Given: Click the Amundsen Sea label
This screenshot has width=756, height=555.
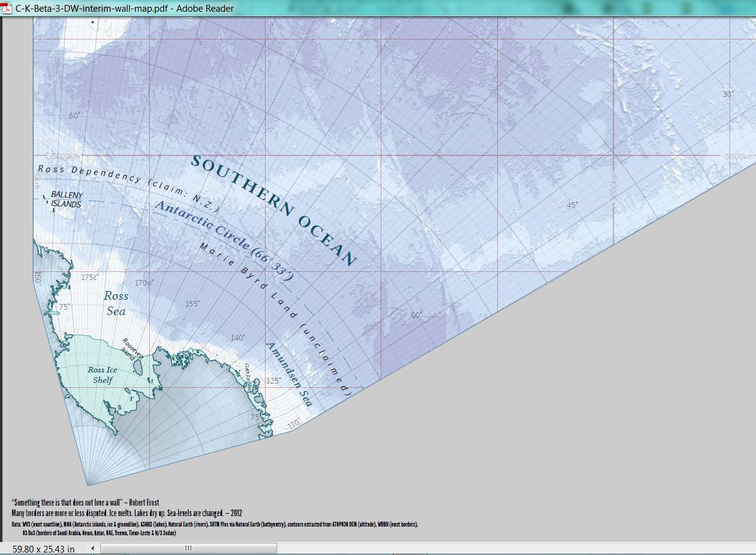Looking at the screenshot, I should click(290, 374).
